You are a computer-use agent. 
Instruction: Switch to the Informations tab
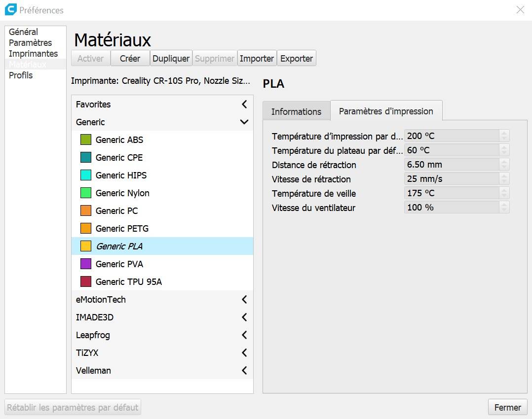pos(296,111)
